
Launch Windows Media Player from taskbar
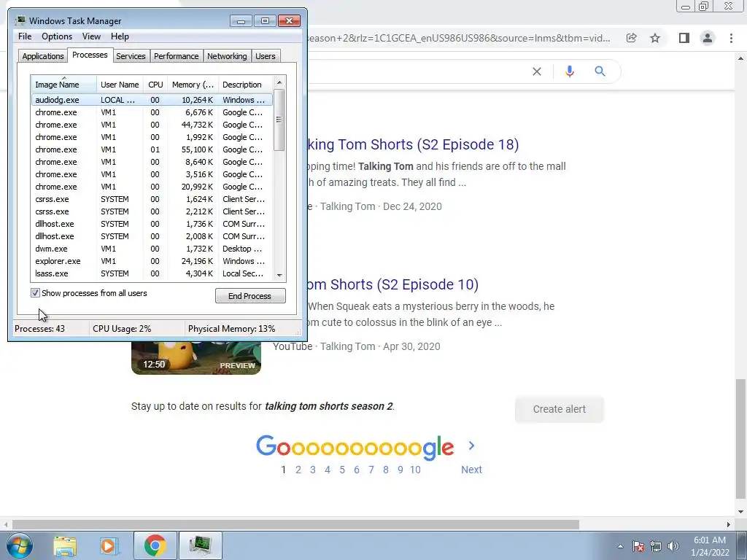click(x=109, y=545)
